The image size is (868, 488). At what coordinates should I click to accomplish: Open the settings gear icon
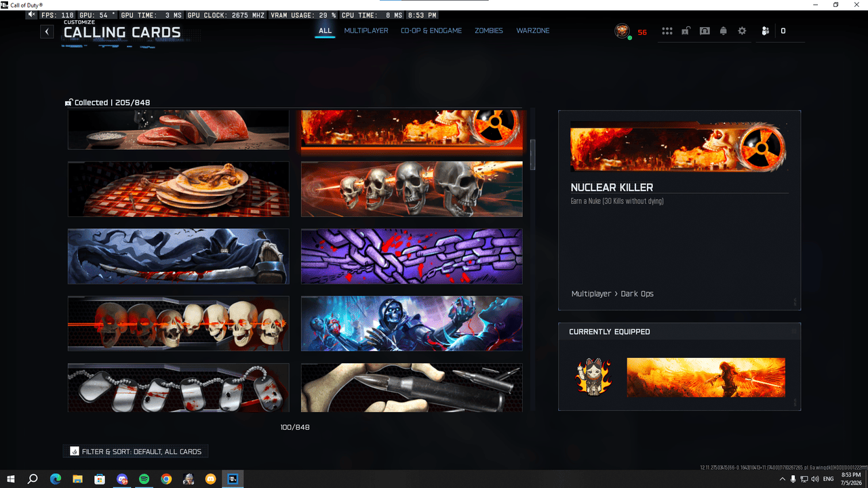point(742,31)
